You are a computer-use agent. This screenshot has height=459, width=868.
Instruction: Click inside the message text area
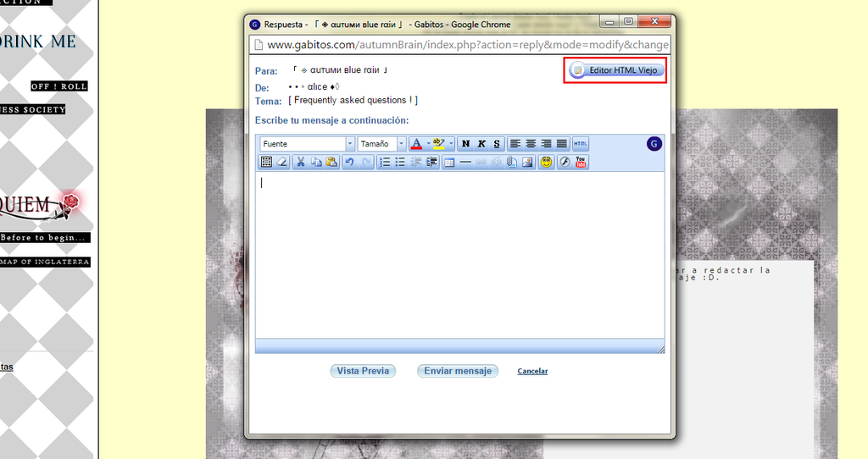pyautogui.click(x=459, y=254)
